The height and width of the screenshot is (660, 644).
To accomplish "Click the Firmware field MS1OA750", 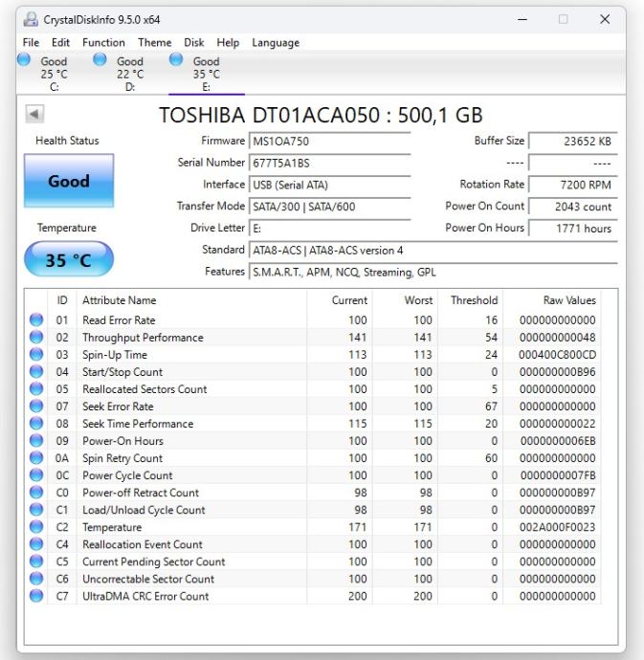I will (x=330, y=141).
